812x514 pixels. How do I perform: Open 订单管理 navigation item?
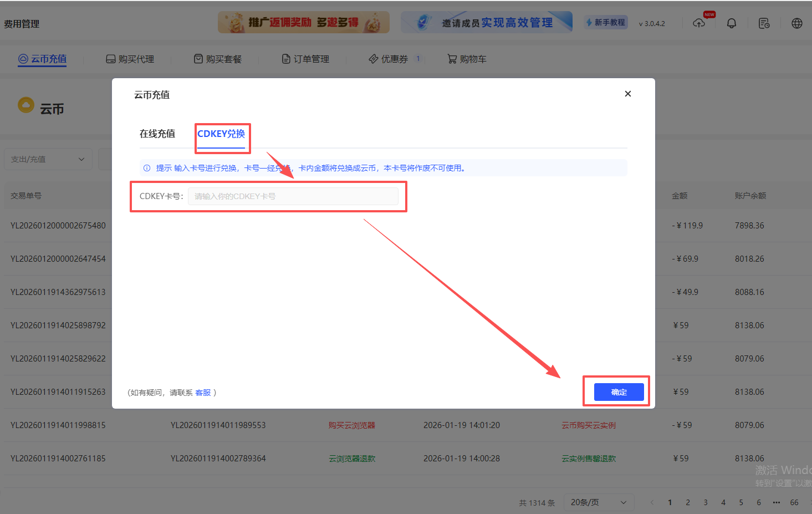click(x=305, y=58)
